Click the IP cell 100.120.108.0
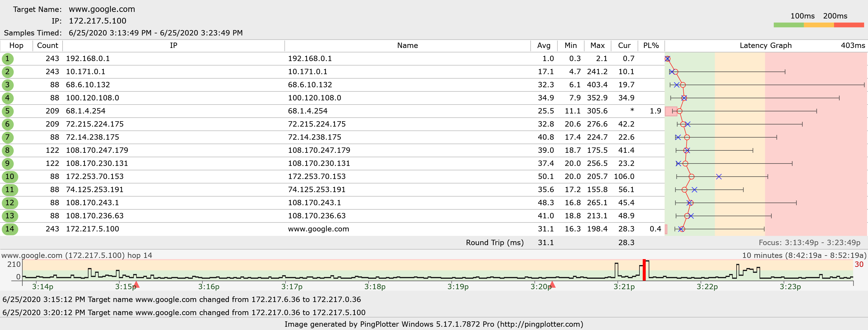This screenshot has width=868, height=330. tap(93, 98)
